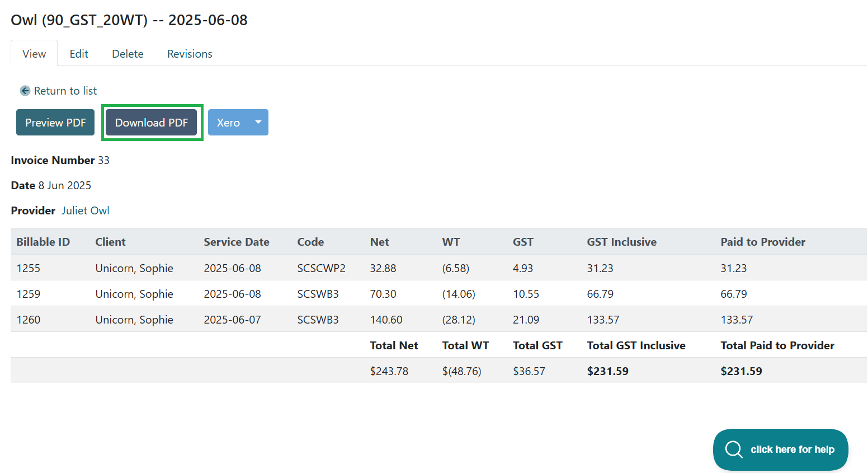The width and height of the screenshot is (868, 473).
Task: Click total WT $(48.76)
Action: click(x=461, y=371)
